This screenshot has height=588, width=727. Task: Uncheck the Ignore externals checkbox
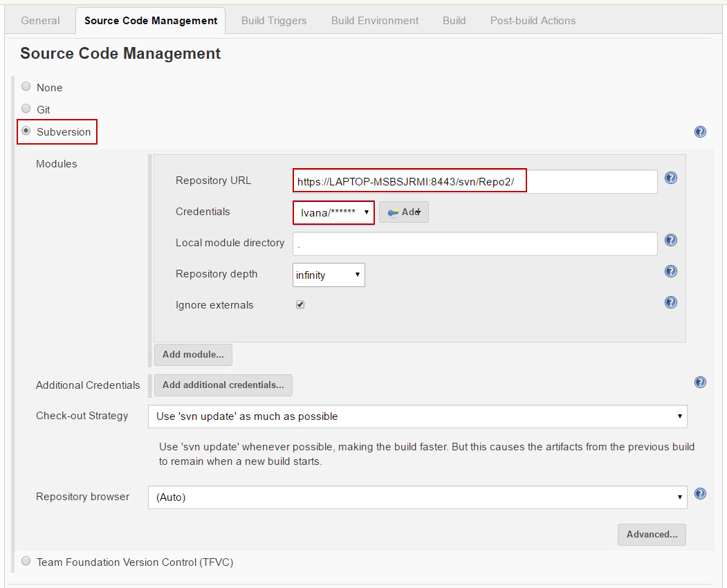pos(300,304)
